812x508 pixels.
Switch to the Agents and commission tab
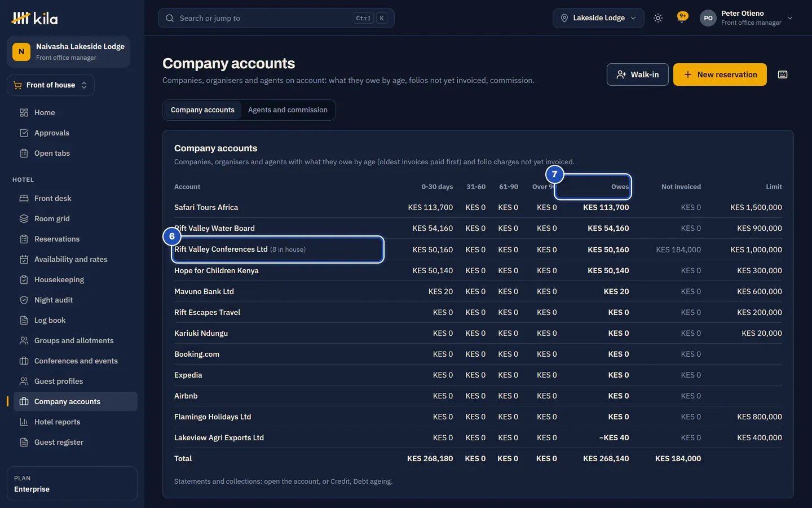pyautogui.click(x=288, y=110)
